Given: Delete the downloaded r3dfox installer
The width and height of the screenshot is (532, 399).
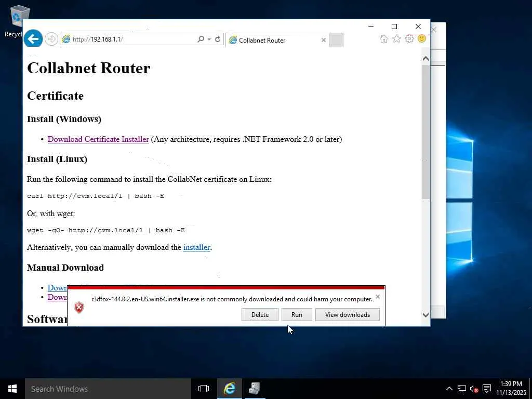Looking at the screenshot, I should coord(260,314).
